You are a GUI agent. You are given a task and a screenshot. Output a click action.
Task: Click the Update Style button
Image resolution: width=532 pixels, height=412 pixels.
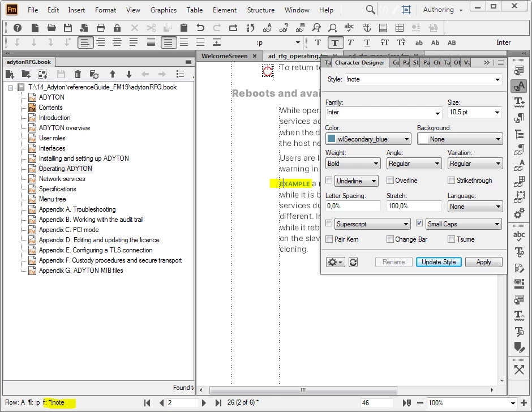coord(439,262)
